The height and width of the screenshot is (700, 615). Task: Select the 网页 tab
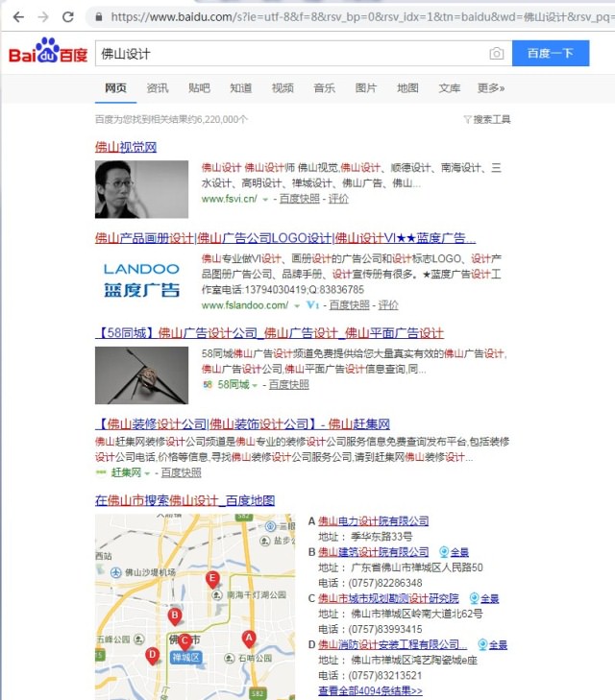click(115, 88)
